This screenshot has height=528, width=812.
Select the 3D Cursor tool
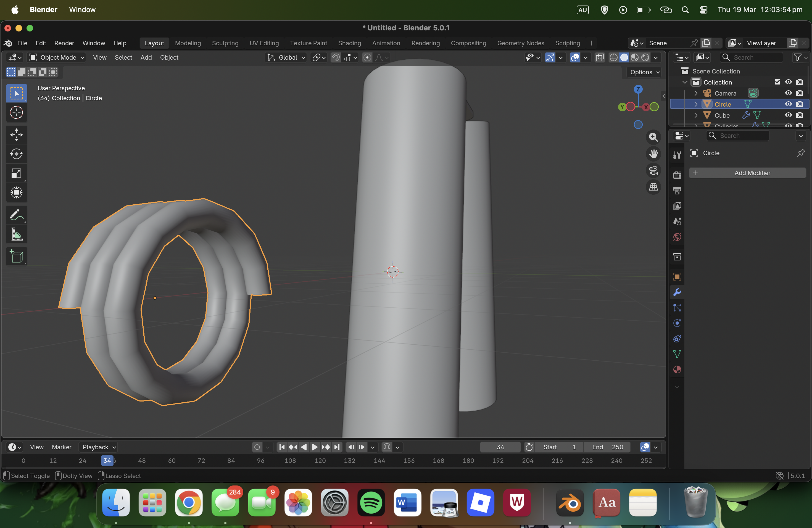[x=16, y=113]
